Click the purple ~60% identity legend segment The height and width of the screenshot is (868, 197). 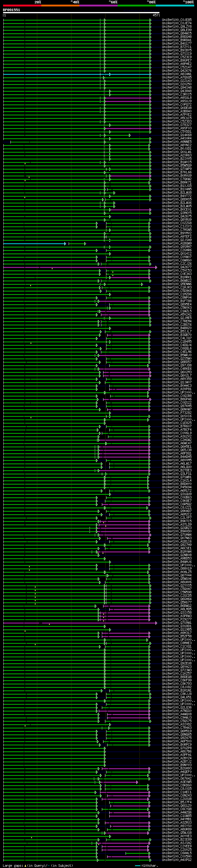pos(99,6)
